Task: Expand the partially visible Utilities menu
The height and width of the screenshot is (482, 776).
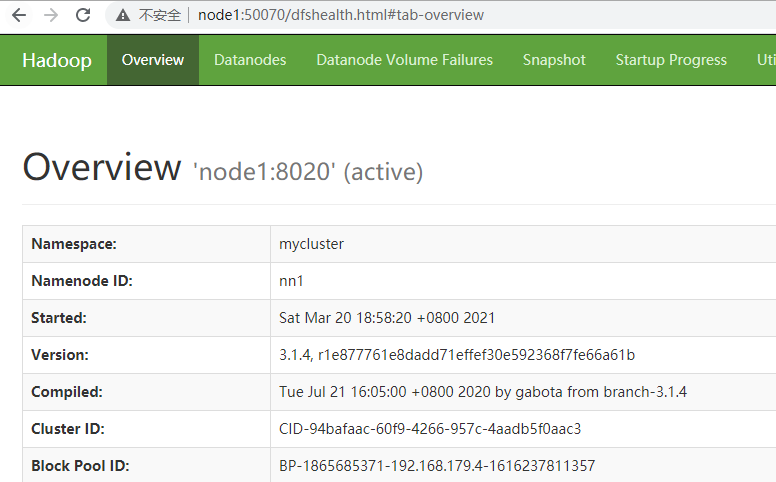Action: (765, 60)
